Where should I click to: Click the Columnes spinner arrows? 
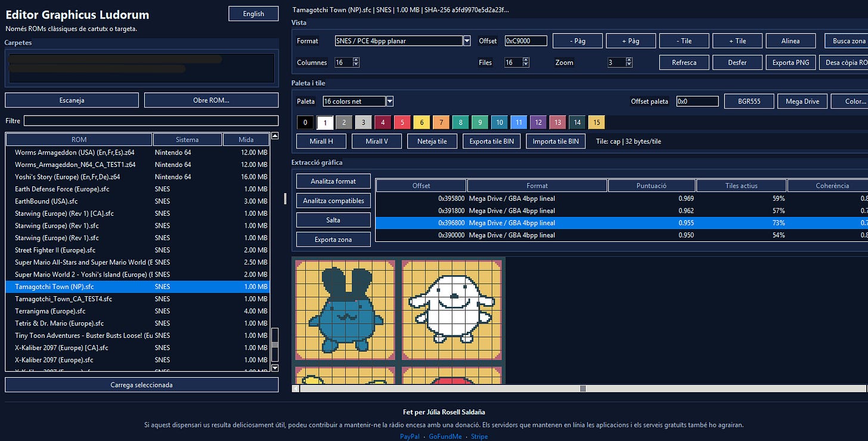pos(356,62)
